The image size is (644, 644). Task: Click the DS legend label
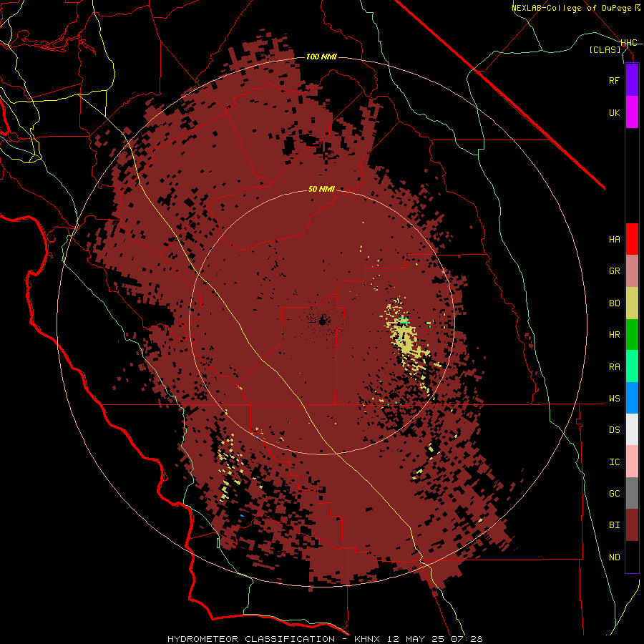pyautogui.click(x=614, y=430)
